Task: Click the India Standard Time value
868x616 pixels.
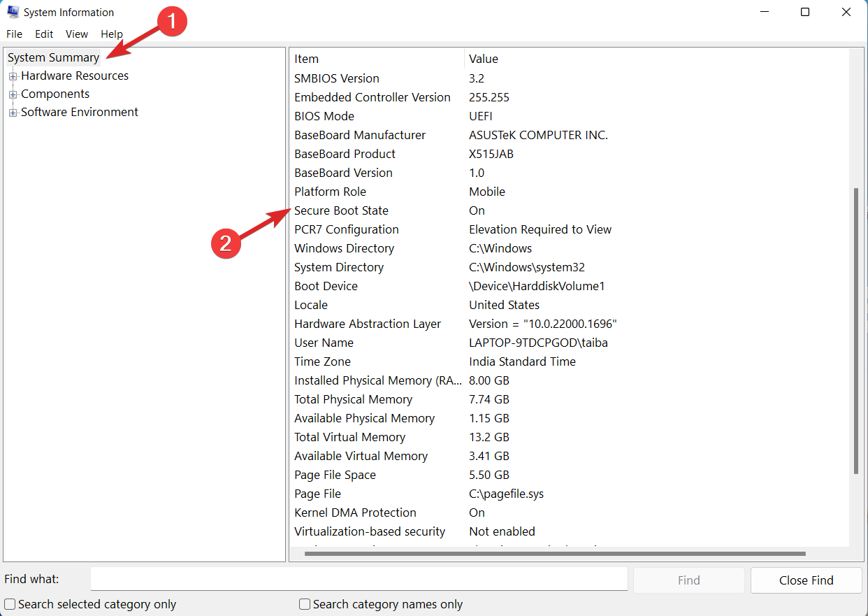Action: (522, 361)
